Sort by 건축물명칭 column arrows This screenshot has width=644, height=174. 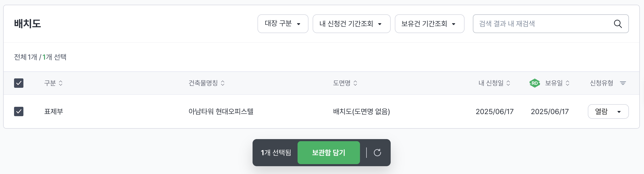(223, 83)
